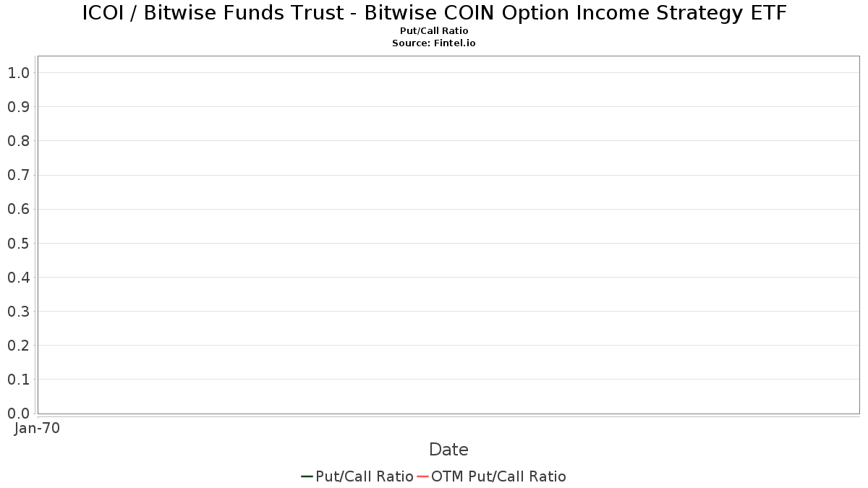This screenshot has height=488, width=868.
Task: Click the 0.0 y-axis label
Action: (x=18, y=413)
